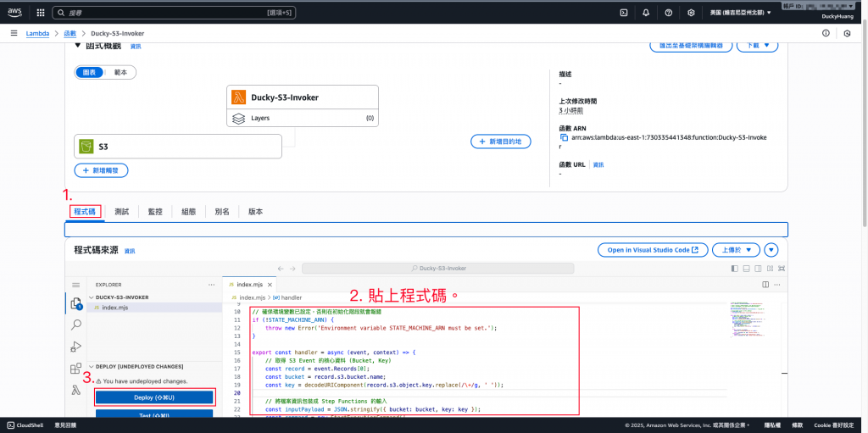Viewport: 868px width, 433px height.
Task: Toggle editor fullscreen icon
Action: [781, 268]
